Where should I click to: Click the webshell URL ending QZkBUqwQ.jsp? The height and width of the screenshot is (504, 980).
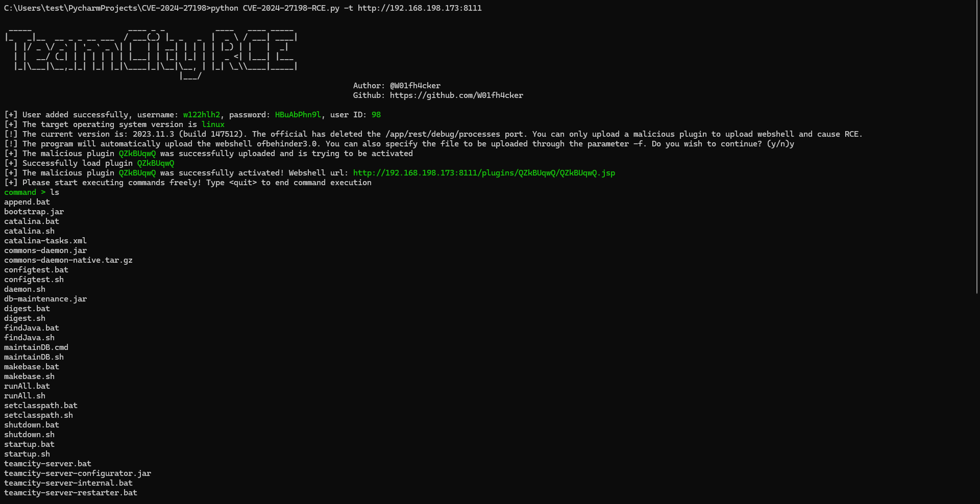tap(484, 173)
